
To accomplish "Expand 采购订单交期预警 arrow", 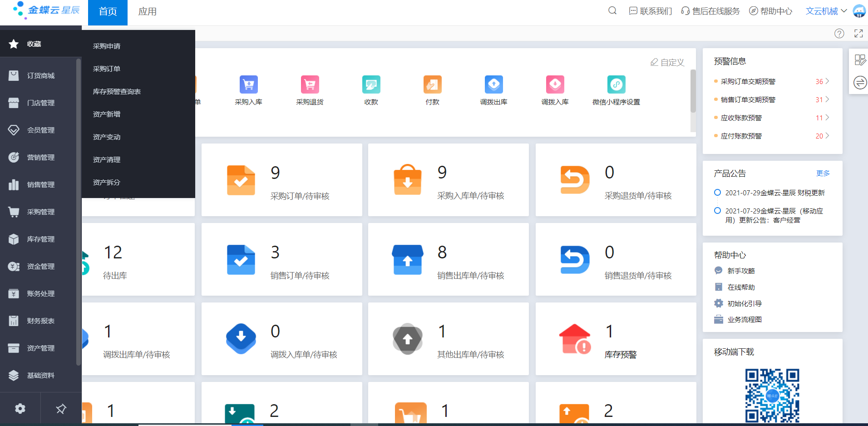I will click(827, 81).
